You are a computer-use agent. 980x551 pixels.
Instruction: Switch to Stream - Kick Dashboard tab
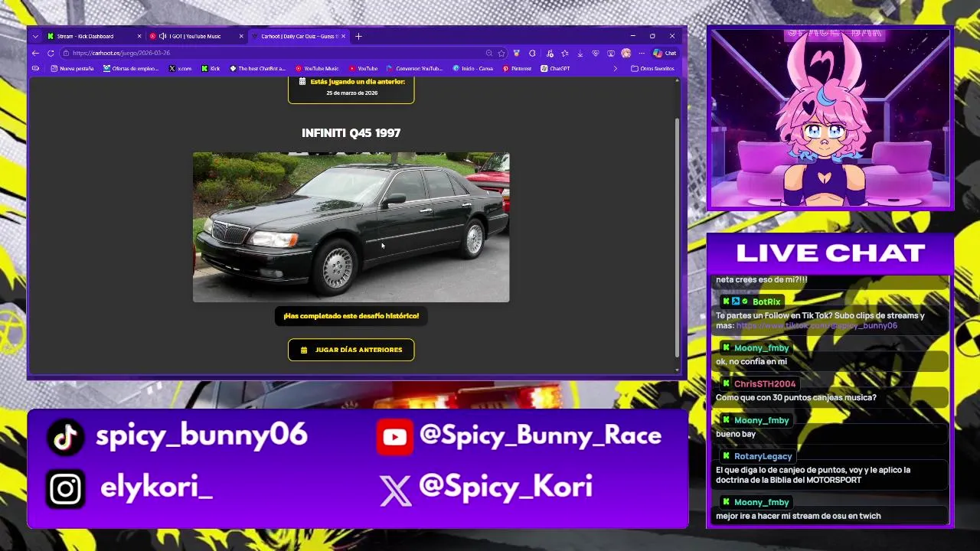point(92,36)
